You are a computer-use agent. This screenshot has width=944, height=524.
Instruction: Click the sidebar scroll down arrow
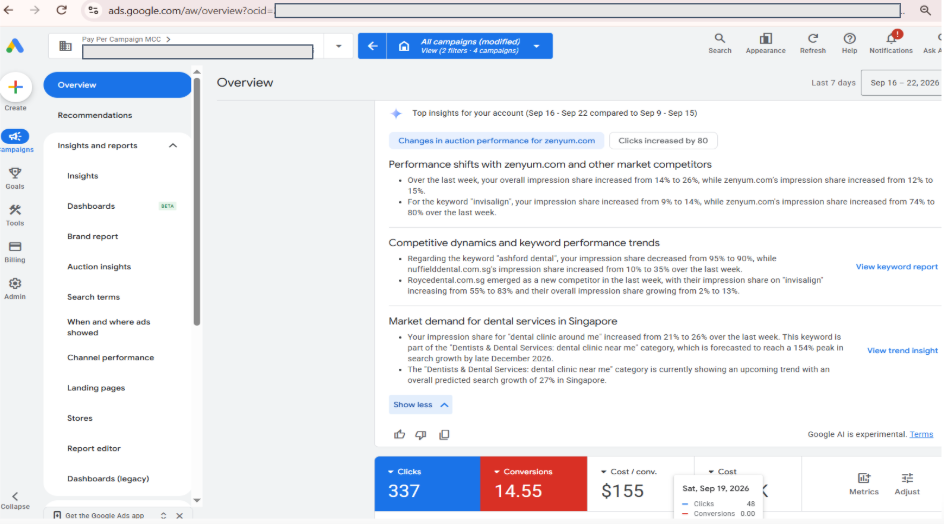pyautogui.click(x=197, y=501)
